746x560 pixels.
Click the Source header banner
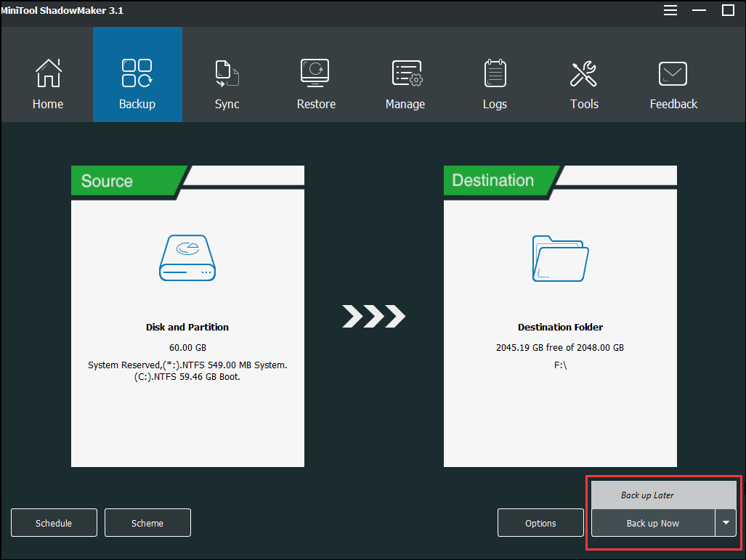click(x=129, y=181)
